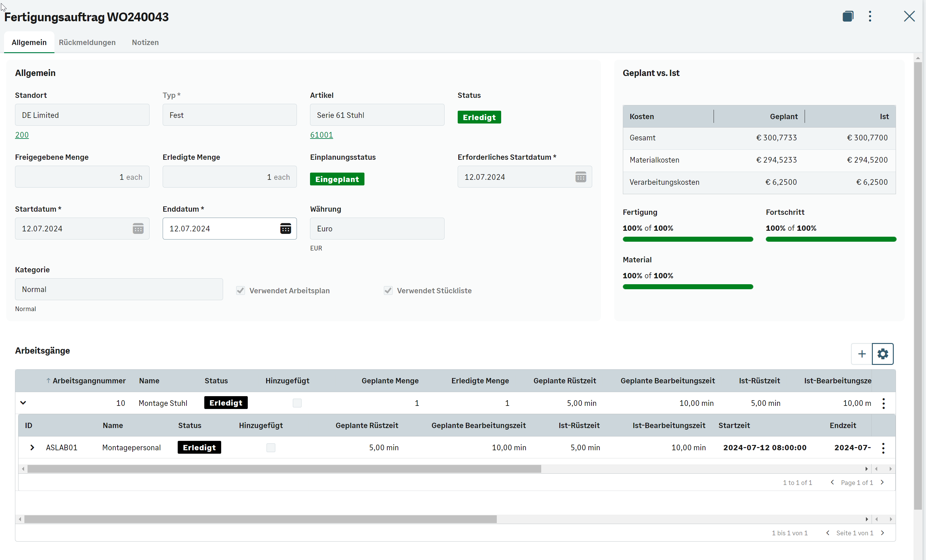The height and width of the screenshot is (560, 926).
Task: Collapse the operation 10 row
Action: tap(23, 403)
